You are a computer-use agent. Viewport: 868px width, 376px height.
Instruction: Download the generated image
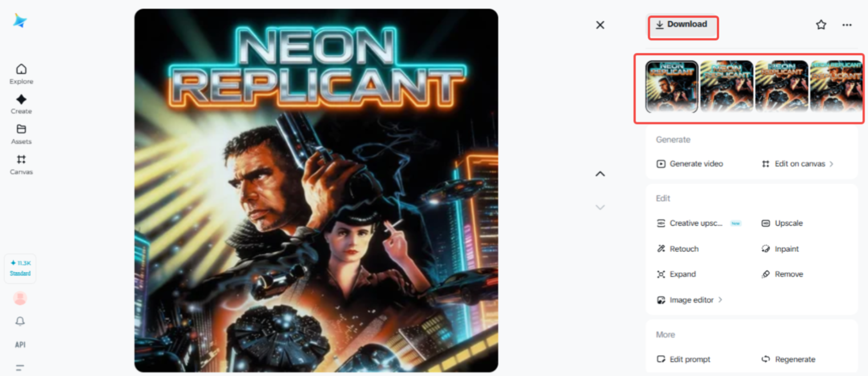(x=682, y=25)
